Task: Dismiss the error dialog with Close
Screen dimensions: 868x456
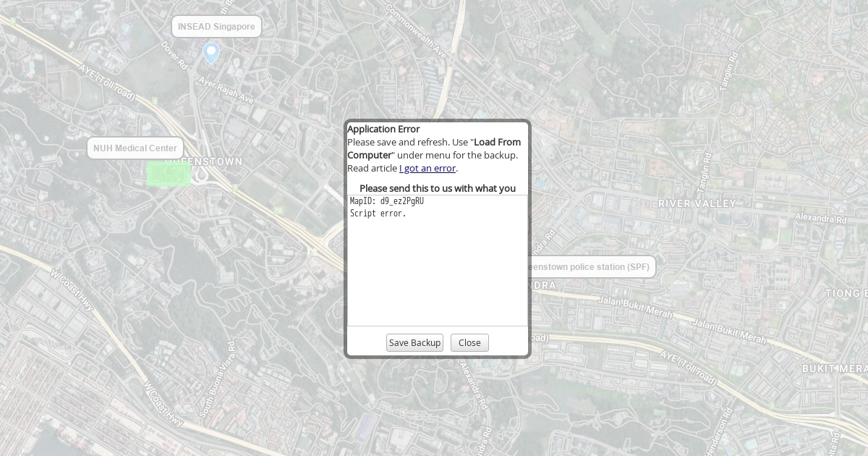Action: (469, 343)
